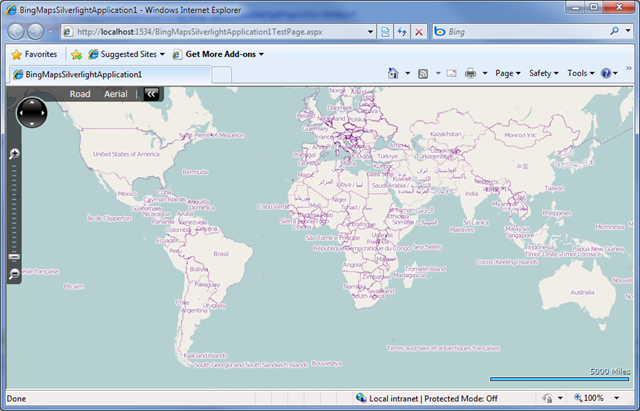Collapse the map navigation bar chevron
Viewport: 640px width, 411px height.
(x=151, y=94)
